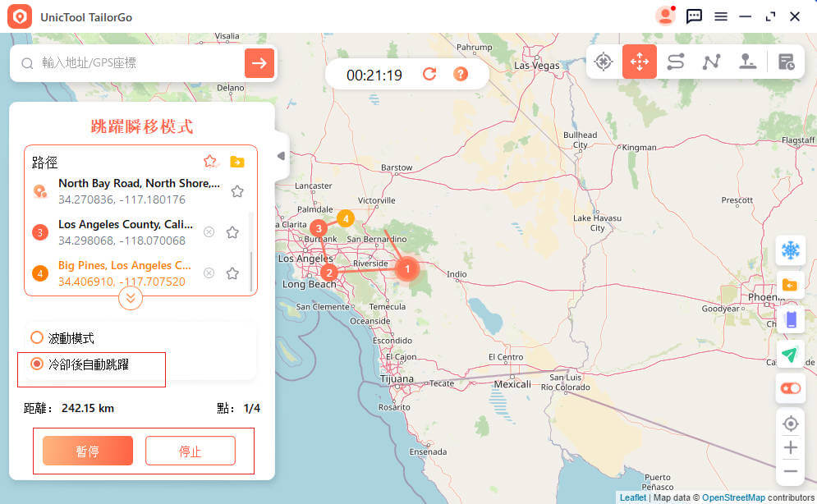Screen dimensions: 817x504
Task: Click the 停止 stop button
Action: (190, 451)
